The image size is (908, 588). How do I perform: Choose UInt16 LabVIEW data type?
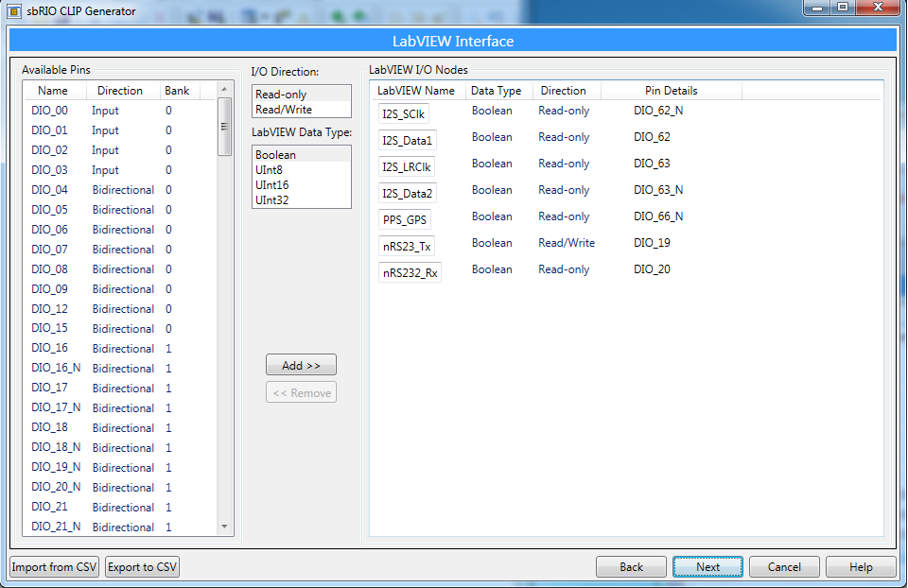click(301, 184)
